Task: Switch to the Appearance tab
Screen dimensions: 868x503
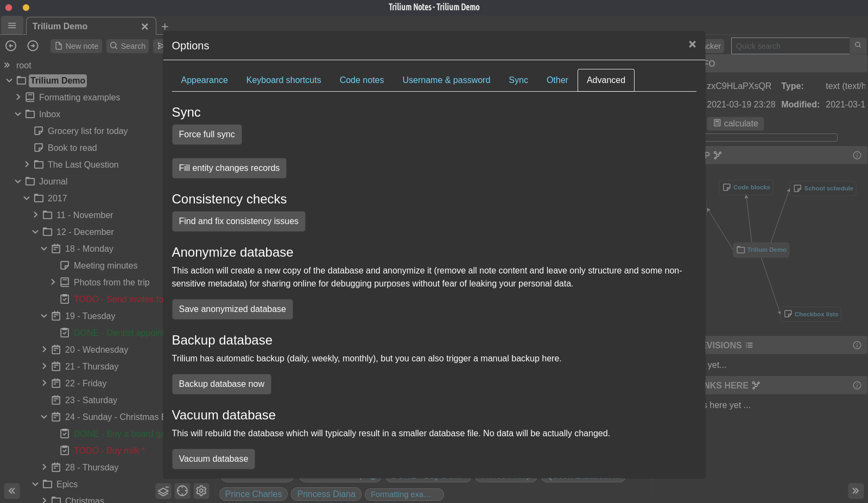Action: click(204, 80)
